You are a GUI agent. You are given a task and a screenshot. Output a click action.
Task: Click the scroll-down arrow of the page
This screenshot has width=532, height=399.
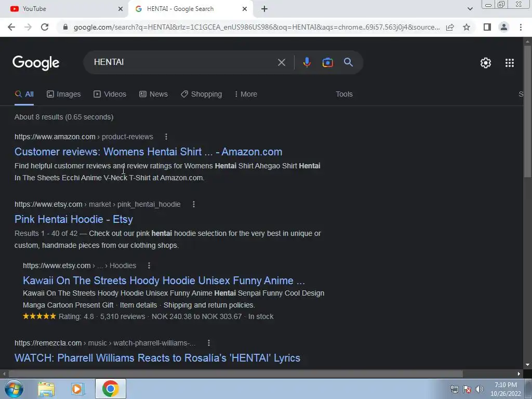527,365
